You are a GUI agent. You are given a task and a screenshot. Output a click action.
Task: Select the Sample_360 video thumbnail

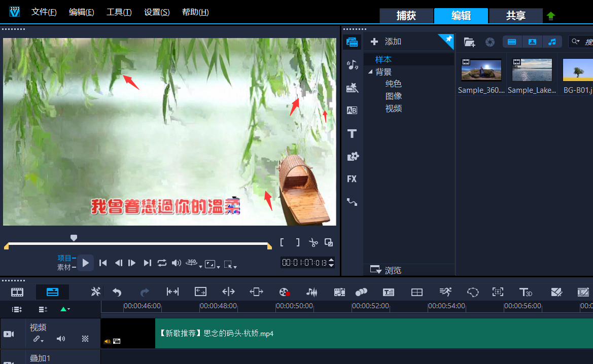[481, 70]
